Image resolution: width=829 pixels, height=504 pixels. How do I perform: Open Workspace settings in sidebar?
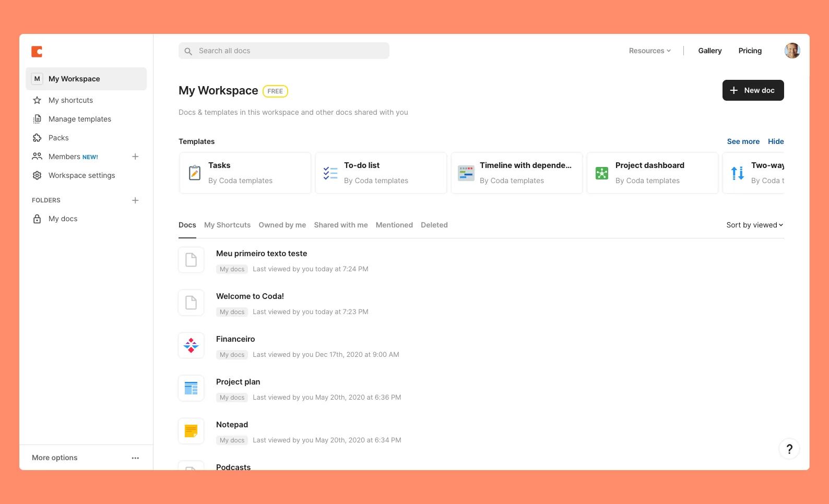click(81, 175)
